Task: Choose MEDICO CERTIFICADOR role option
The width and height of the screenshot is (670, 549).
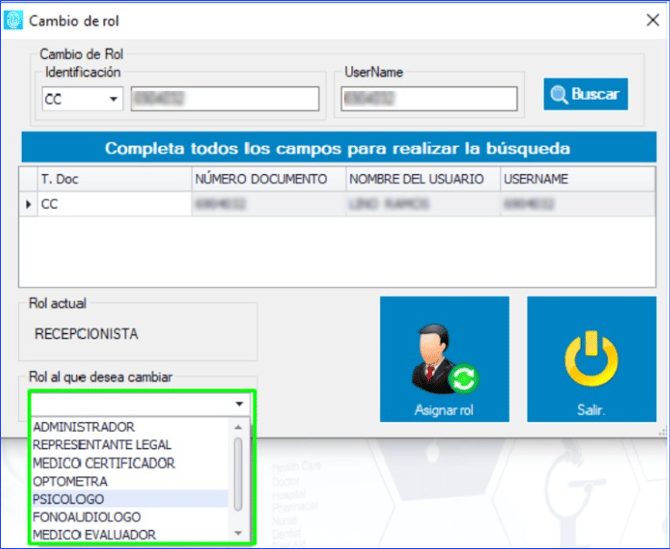Action: click(x=104, y=463)
